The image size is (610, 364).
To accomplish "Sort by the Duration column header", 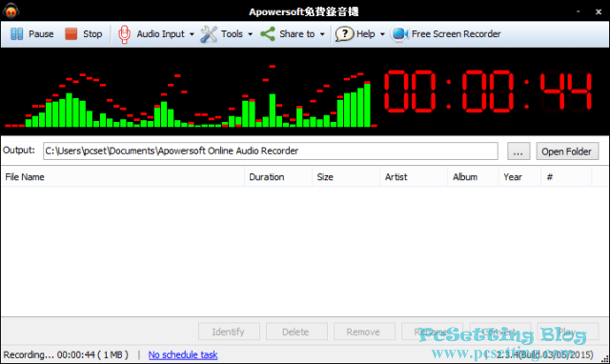I will click(x=278, y=177).
